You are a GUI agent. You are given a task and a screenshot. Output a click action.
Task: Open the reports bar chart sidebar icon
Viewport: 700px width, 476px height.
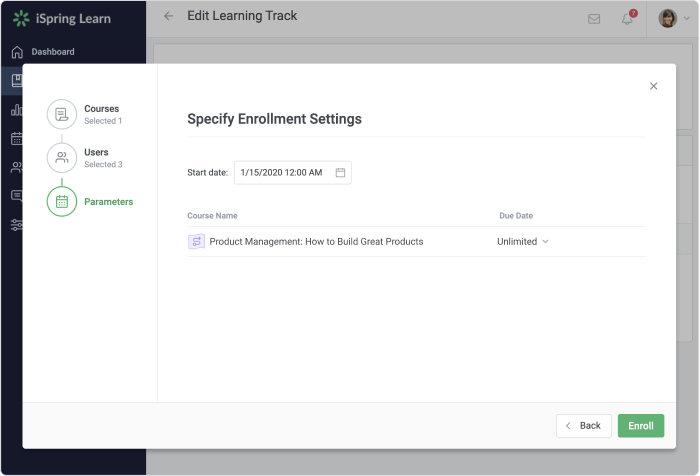click(x=17, y=109)
